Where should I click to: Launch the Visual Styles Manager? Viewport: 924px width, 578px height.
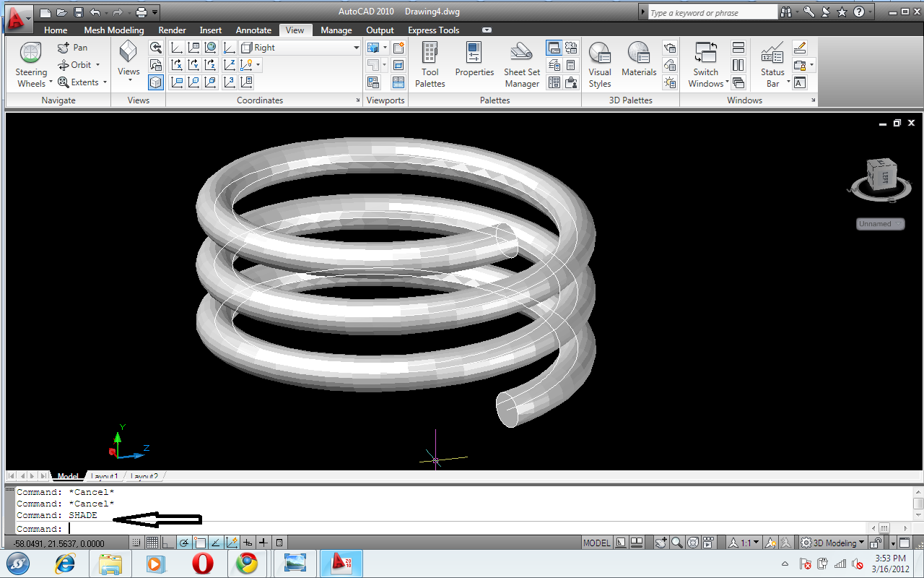point(599,64)
